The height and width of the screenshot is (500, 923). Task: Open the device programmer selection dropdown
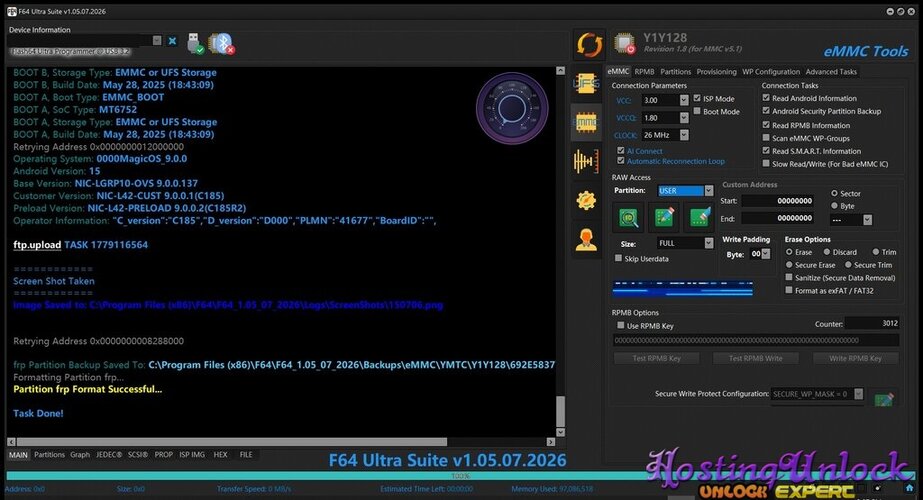(157, 40)
